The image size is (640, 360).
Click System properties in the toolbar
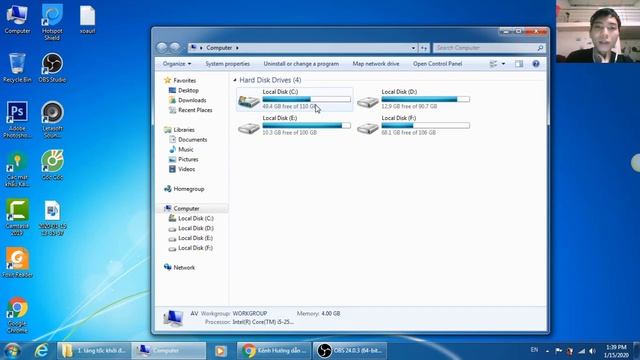tap(227, 64)
